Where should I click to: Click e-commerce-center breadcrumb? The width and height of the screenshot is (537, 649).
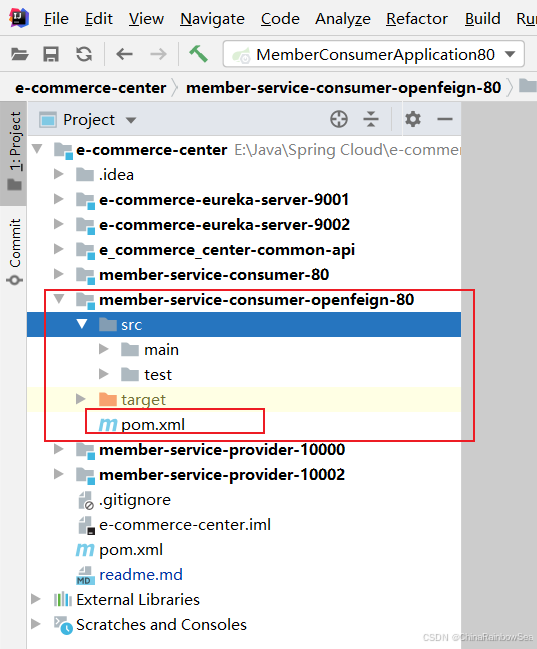point(91,88)
